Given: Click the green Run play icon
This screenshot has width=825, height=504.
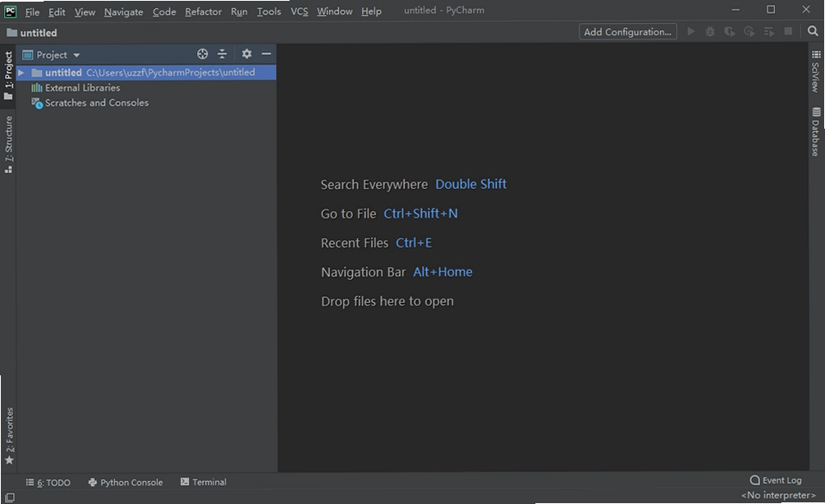Looking at the screenshot, I should (x=691, y=31).
